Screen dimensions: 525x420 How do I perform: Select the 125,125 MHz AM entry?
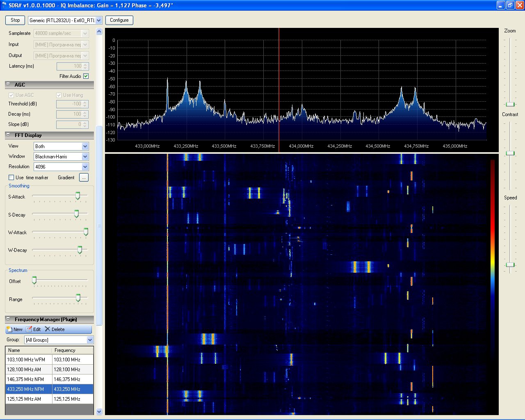coord(49,399)
